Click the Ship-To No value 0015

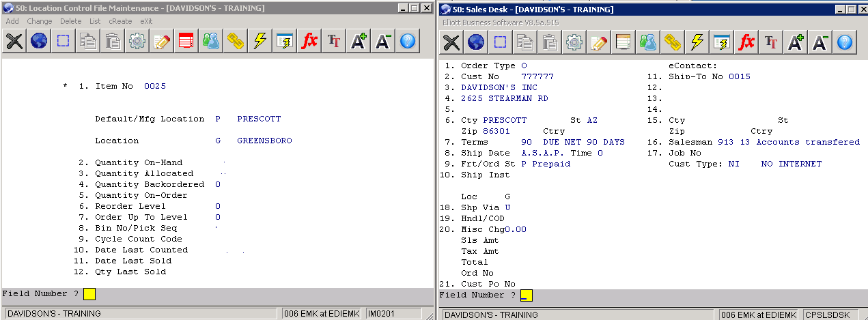click(740, 76)
